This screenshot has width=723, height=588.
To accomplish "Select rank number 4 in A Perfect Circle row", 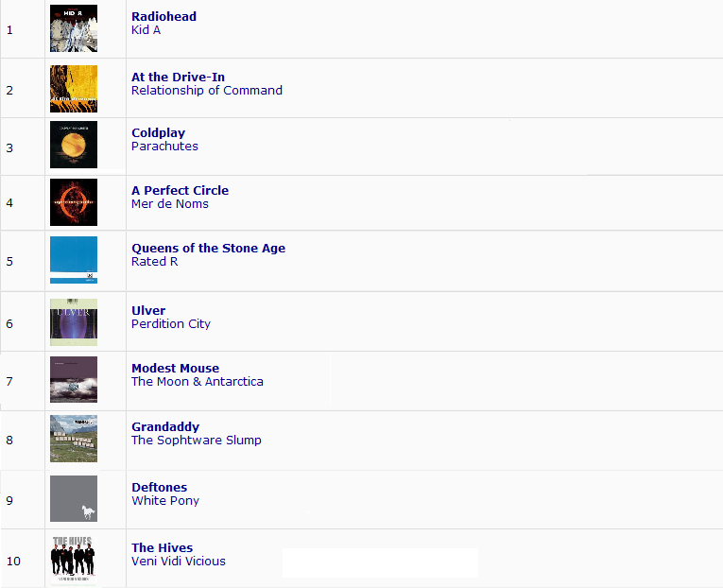I will pyautogui.click(x=9, y=203).
